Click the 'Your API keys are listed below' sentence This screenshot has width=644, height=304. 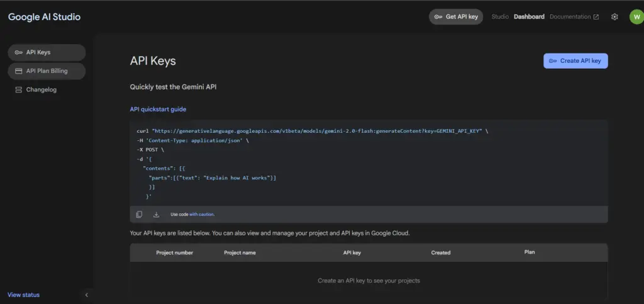coord(270,233)
